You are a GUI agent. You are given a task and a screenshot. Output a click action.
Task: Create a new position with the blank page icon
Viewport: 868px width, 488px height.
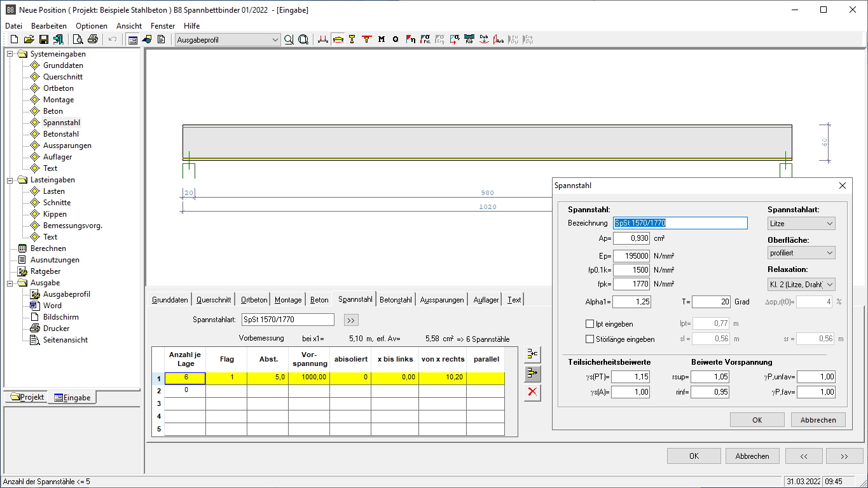(x=13, y=39)
